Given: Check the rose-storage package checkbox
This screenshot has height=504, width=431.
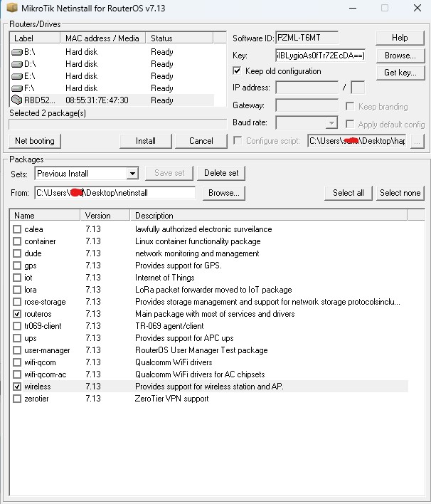Looking at the screenshot, I should click(x=17, y=302).
